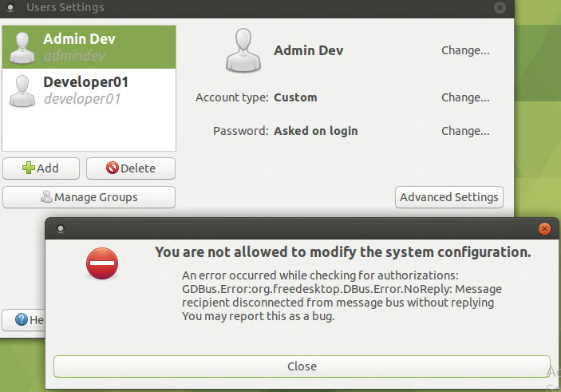Click the Users Settings window menu icon
The height and width of the screenshot is (392, 561).
11,7
